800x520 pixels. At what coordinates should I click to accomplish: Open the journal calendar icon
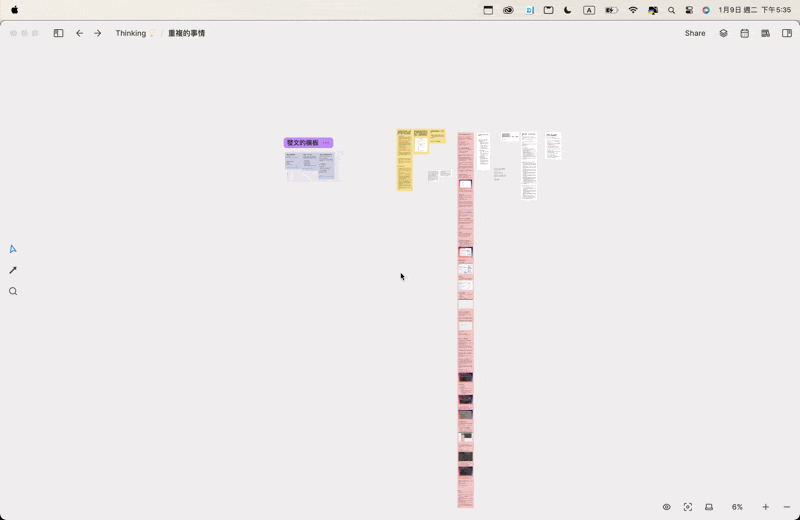pos(744,33)
